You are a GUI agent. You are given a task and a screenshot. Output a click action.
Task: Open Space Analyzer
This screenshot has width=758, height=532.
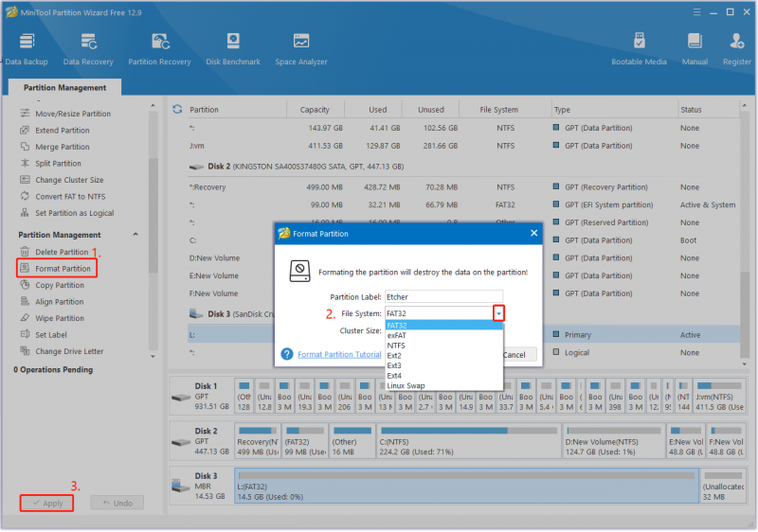tap(301, 49)
